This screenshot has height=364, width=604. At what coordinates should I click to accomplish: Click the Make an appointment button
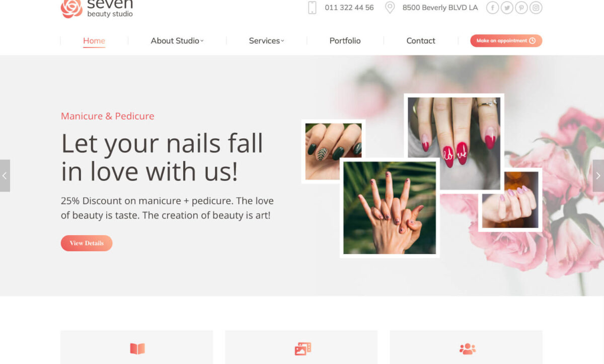[x=506, y=41]
